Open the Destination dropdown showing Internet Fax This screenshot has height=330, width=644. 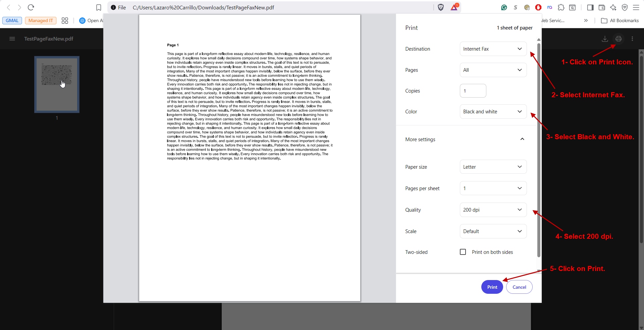pos(493,49)
